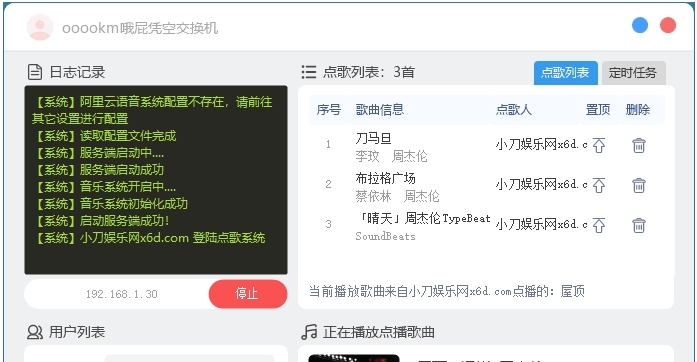Click the red close circle button
Image resolution: width=697 pixels, height=362 pixels.
(668, 25)
